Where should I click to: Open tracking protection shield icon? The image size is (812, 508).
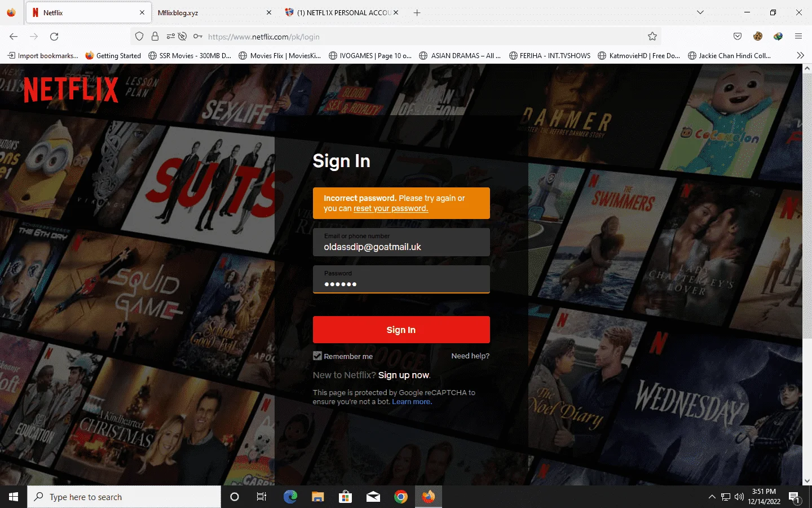click(139, 37)
